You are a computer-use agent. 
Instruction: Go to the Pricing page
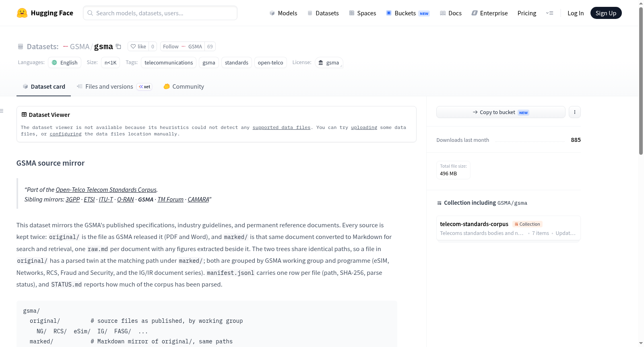(x=527, y=13)
